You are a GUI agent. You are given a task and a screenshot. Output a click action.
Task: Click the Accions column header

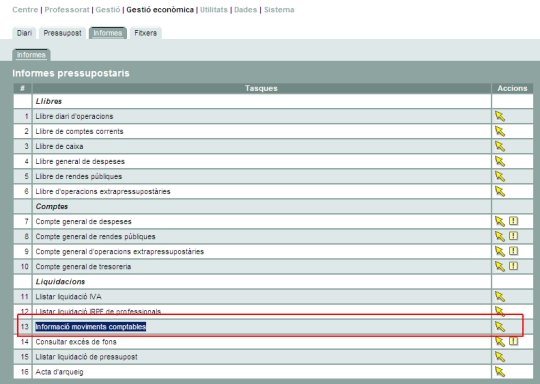click(x=512, y=88)
